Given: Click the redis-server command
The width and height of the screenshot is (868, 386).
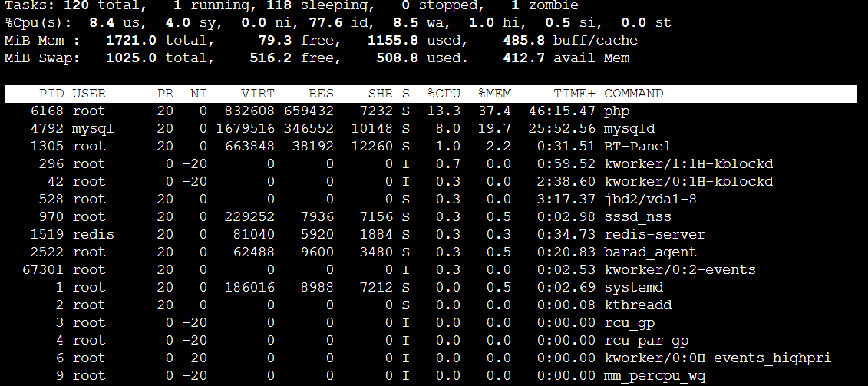Looking at the screenshot, I should point(655,235).
